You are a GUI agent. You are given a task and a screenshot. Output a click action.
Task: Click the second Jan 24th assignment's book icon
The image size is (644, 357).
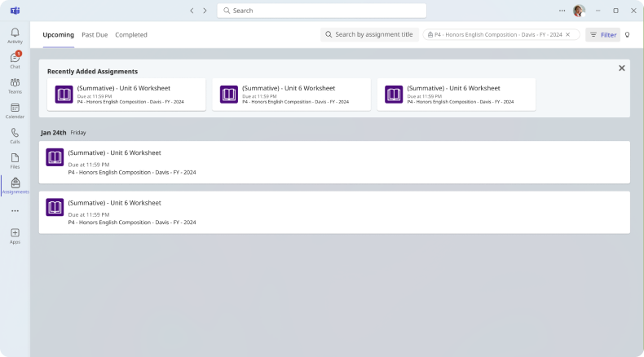[55, 208]
